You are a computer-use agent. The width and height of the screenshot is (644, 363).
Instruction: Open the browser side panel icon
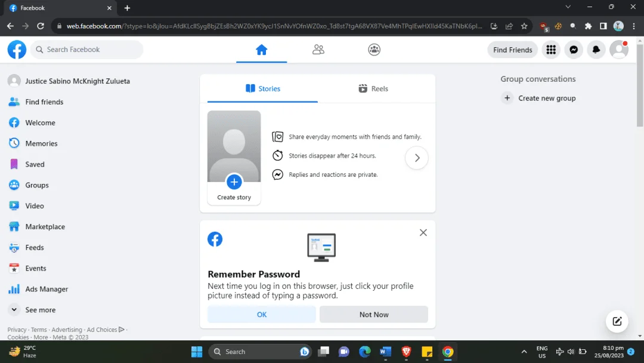[x=603, y=26]
